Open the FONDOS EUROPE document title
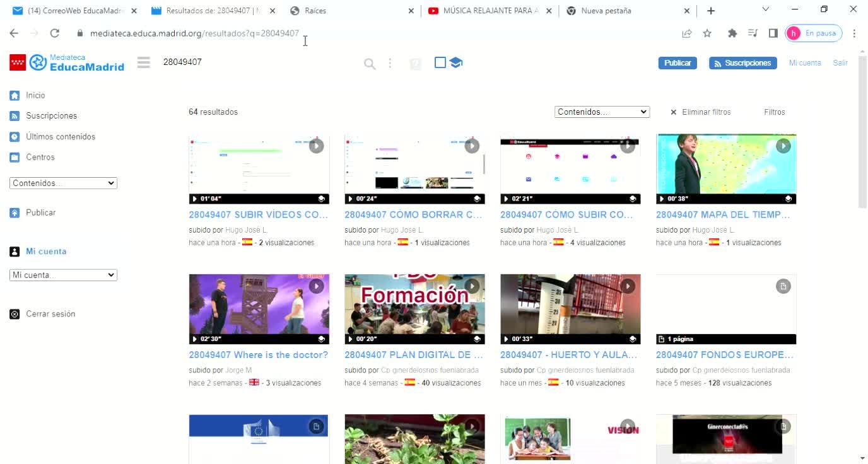This screenshot has width=868, height=464. 725,355
